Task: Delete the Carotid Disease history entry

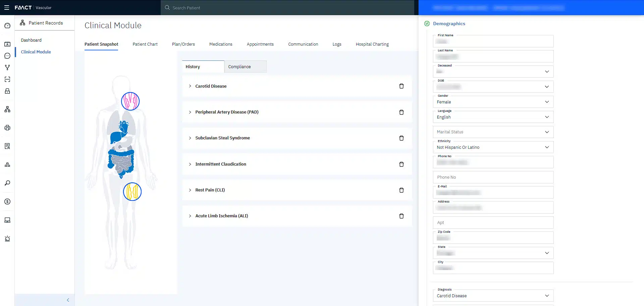Action: [x=401, y=86]
